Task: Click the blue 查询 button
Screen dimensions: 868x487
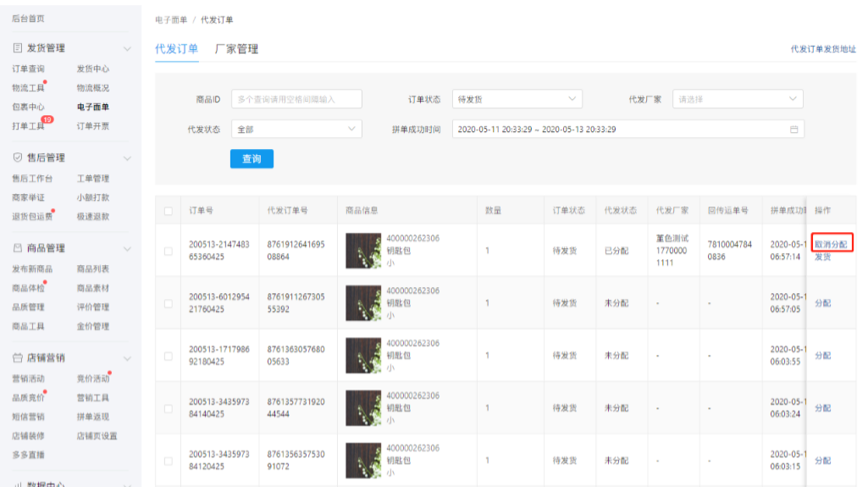Action: click(x=252, y=158)
